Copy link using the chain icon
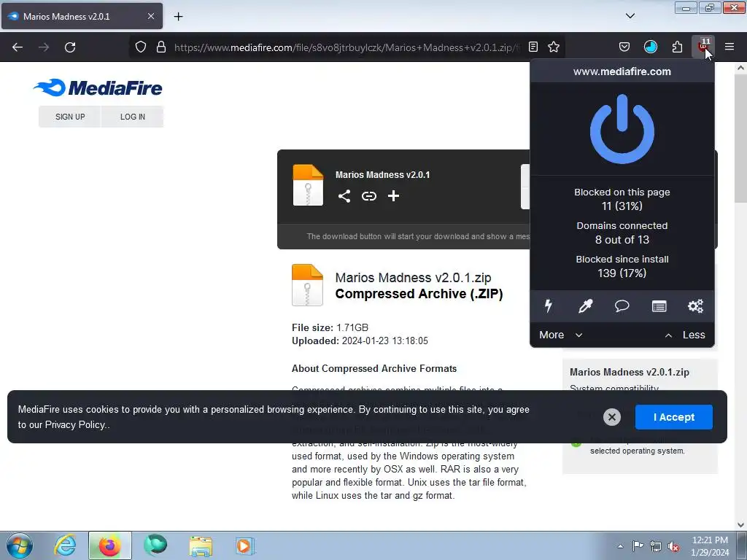 [368, 195]
